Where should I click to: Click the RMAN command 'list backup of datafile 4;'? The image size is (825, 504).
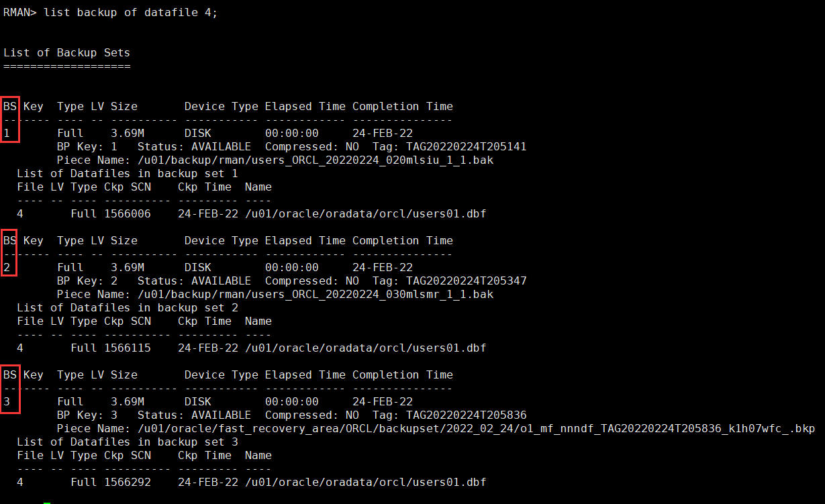click(x=131, y=12)
